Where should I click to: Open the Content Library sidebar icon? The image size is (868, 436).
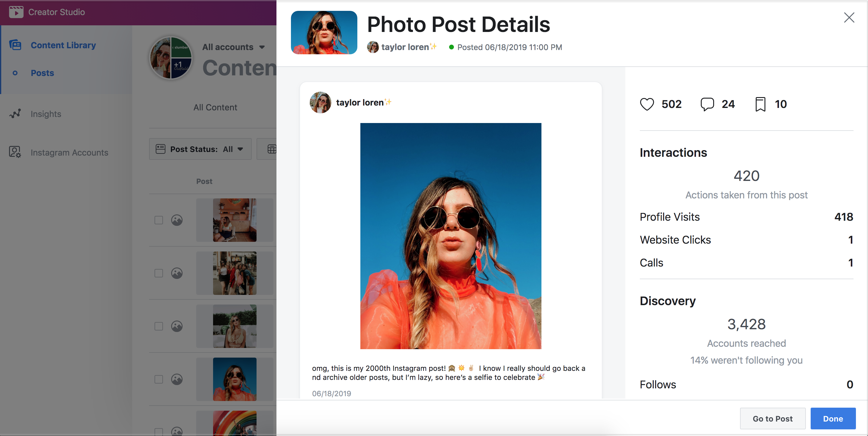[15, 45]
